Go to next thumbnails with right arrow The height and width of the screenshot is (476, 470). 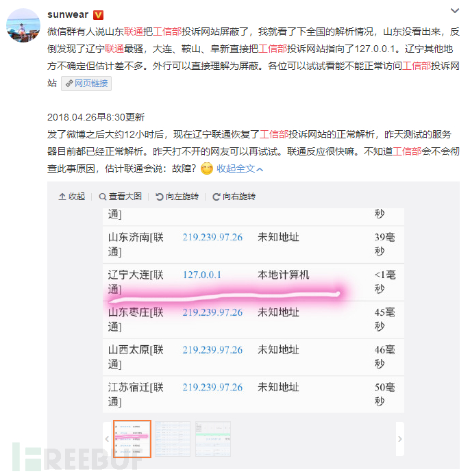point(400,439)
